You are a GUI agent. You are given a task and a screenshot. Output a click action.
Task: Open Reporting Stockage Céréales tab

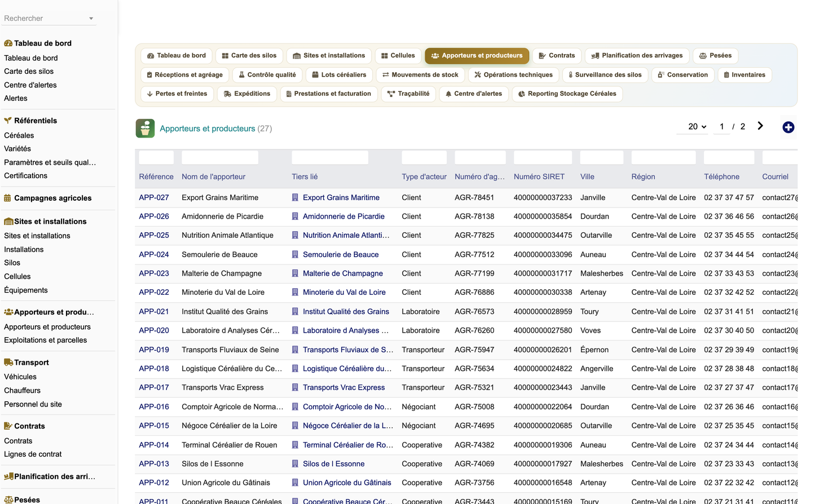pos(567,94)
